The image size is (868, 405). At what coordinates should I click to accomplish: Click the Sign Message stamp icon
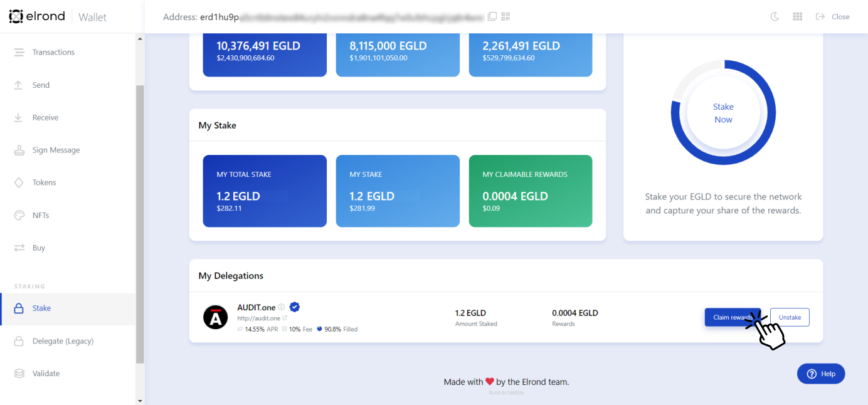coord(19,150)
